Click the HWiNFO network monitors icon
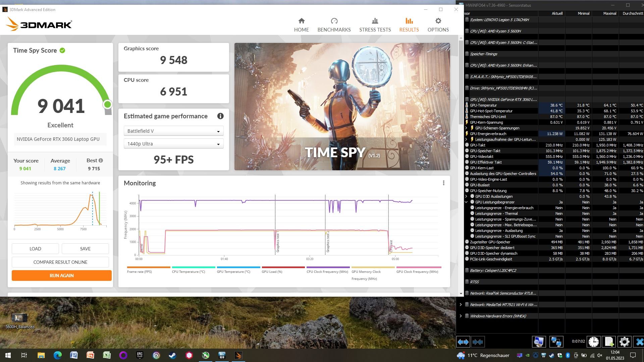The image size is (644, 362). coord(556,342)
